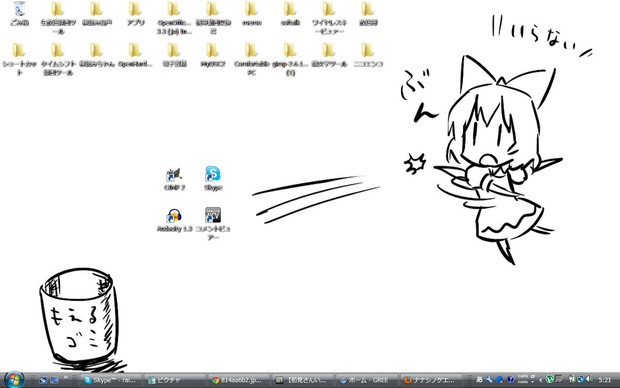The height and width of the screenshot is (388, 620).
Task: Click the taskbar clock showing 5:21
Action: (605, 380)
